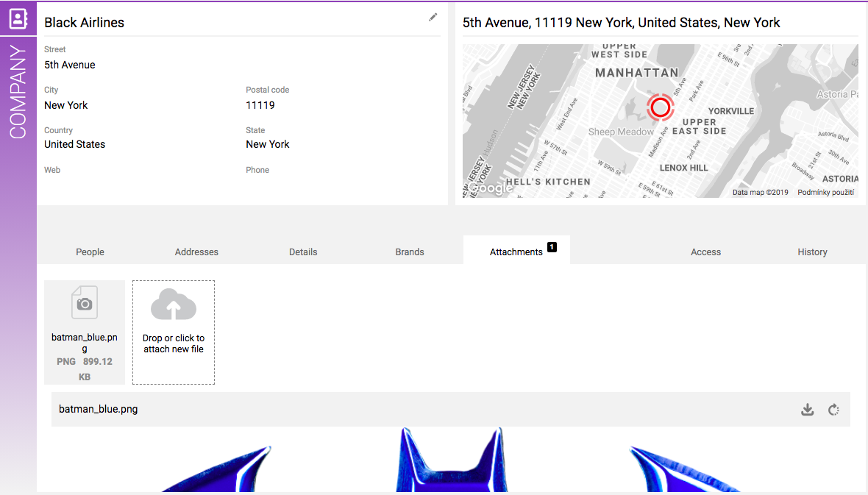Click the street value 5th Avenue
868x495 pixels.
point(70,65)
